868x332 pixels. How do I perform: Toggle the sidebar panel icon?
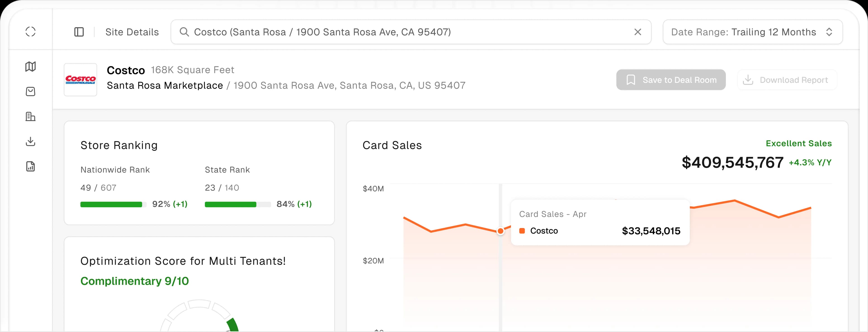[79, 32]
